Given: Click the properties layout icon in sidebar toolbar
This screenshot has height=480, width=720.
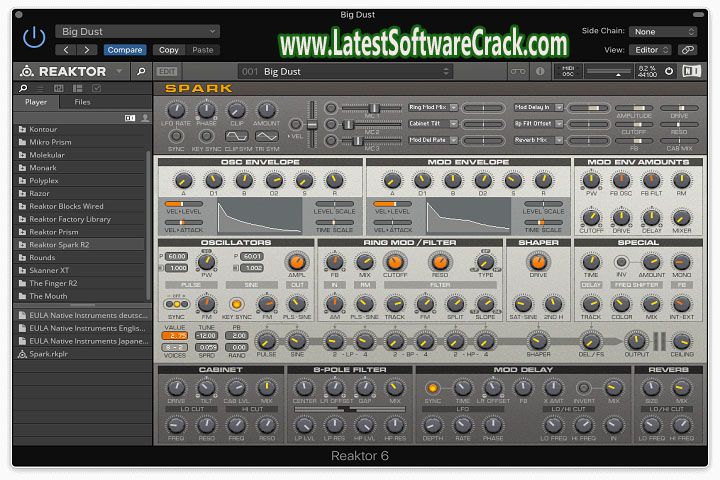Looking at the screenshot, I should coord(78,88).
